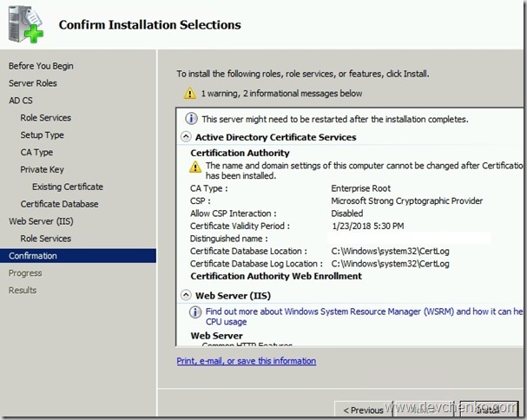Open Role Services under Web Server (IIS)
Screen dimensions: 527x420
pyautogui.click(x=46, y=239)
